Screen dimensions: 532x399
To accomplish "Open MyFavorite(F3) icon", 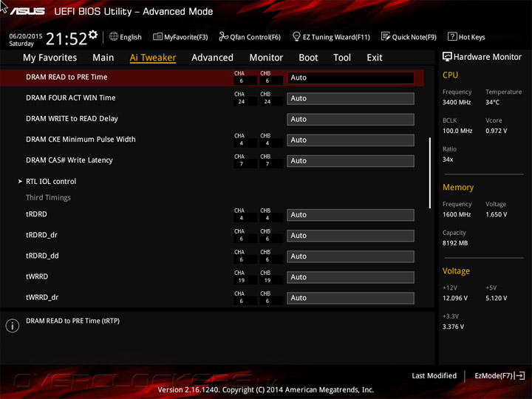I will pos(157,36).
